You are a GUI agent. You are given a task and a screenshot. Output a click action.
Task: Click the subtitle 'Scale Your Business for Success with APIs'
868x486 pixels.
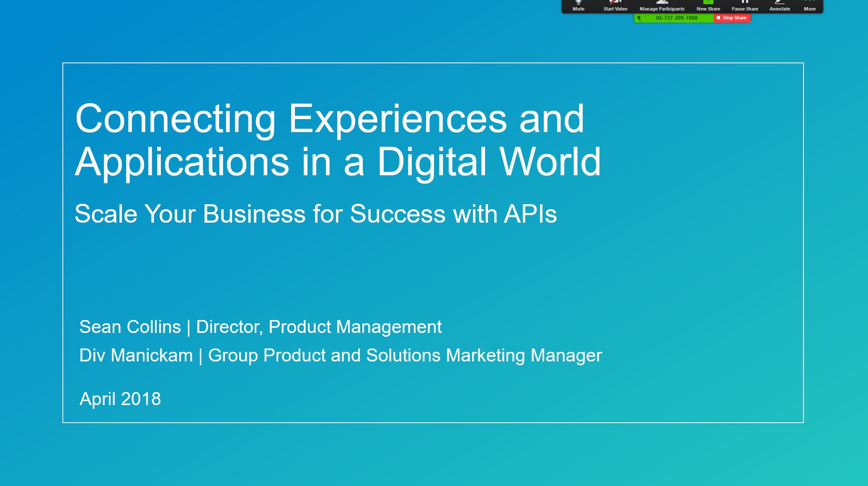(x=315, y=214)
